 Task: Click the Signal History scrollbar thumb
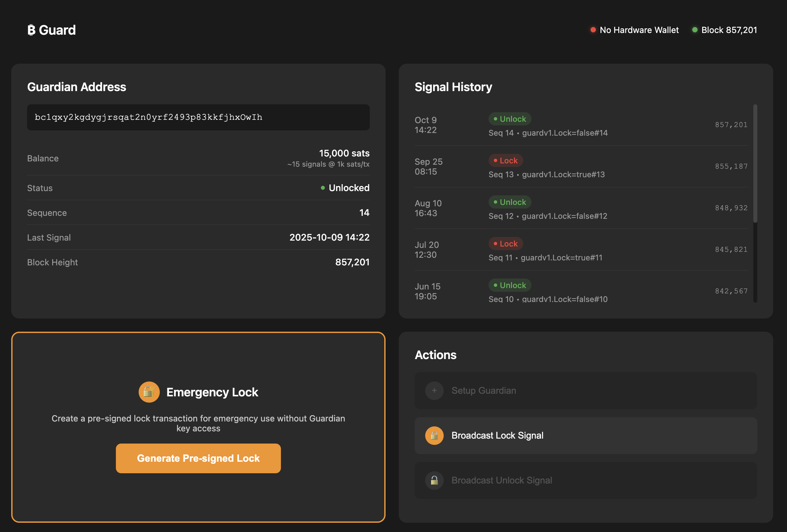coord(755,163)
